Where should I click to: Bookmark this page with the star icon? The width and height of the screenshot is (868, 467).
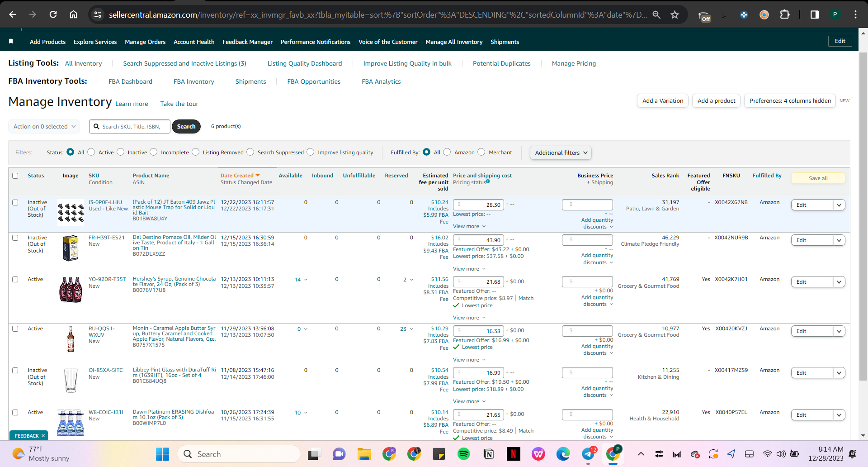(x=675, y=15)
